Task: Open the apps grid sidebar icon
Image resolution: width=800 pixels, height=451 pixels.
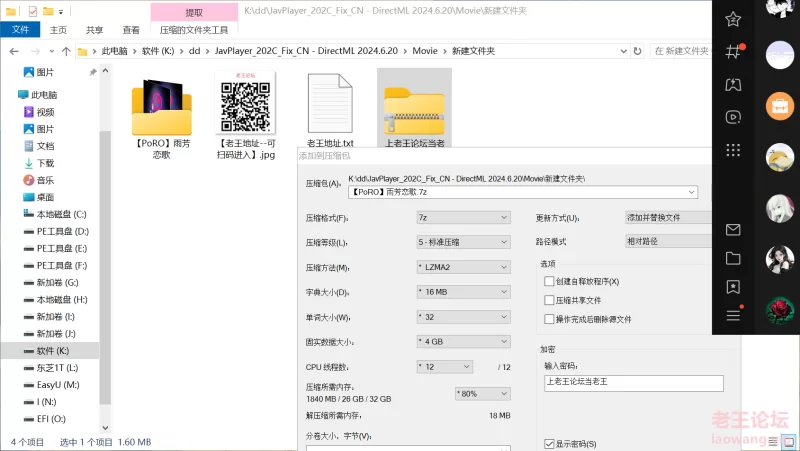Action: click(733, 150)
